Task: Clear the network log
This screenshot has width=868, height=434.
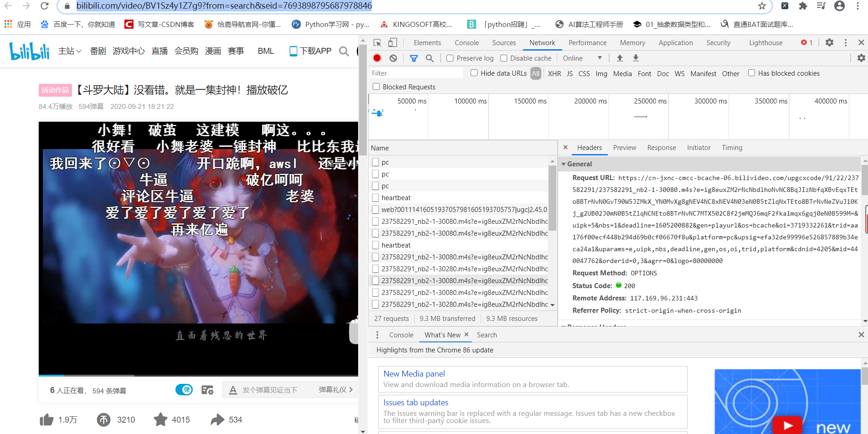Action: pos(393,58)
